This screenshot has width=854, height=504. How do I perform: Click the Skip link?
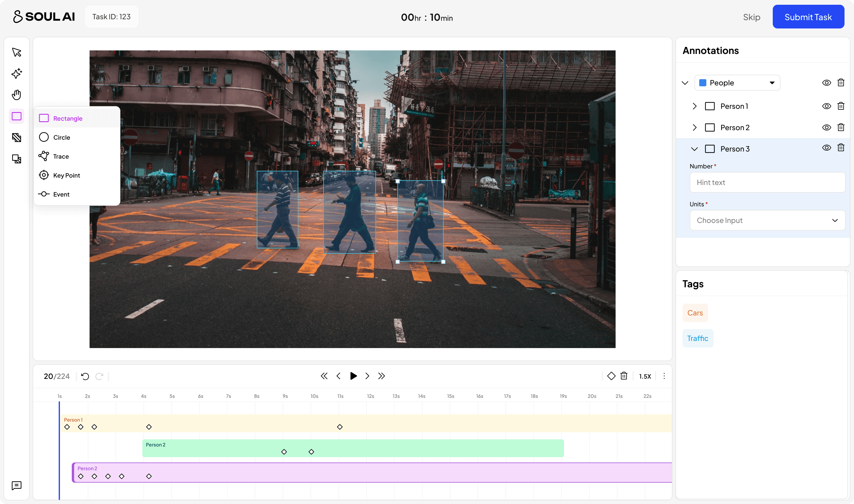(751, 17)
